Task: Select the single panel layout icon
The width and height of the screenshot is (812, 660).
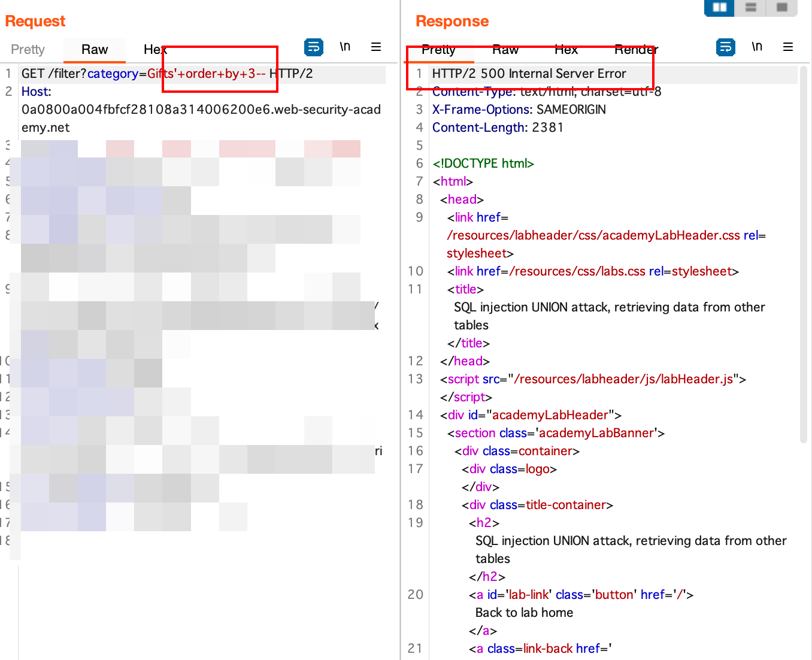Action: tap(782, 8)
